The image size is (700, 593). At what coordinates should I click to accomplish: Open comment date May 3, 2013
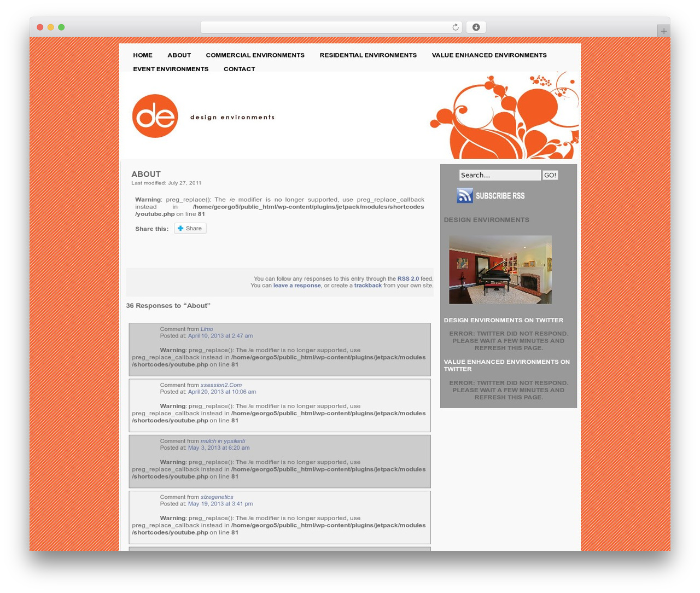[x=219, y=447]
